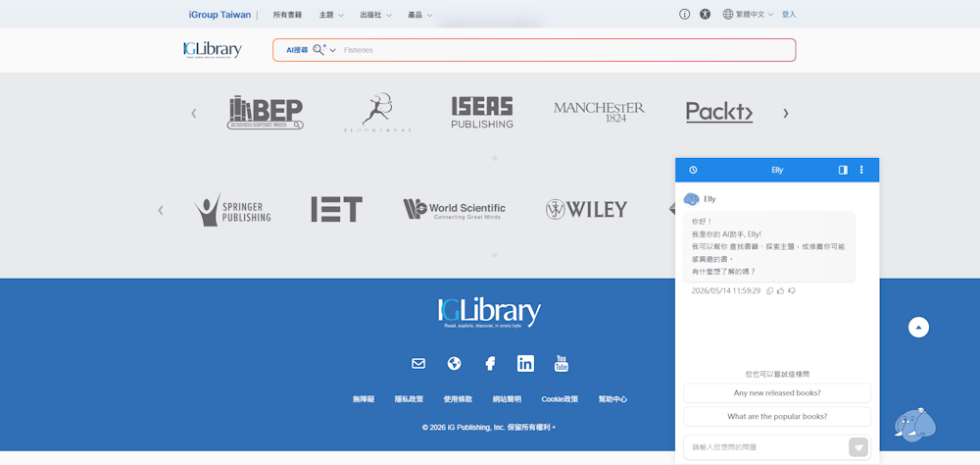Open the footer website globe icon

tap(455, 364)
